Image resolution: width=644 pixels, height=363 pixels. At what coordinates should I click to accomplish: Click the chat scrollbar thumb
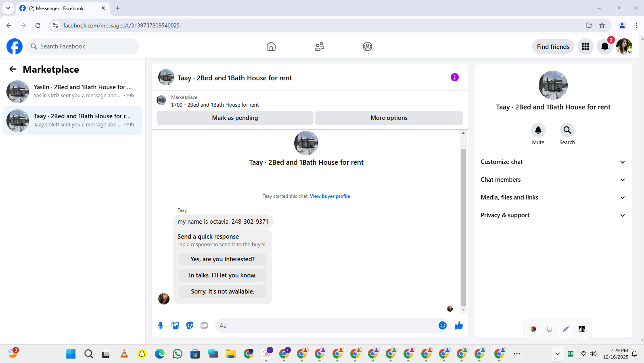coord(463,228)
